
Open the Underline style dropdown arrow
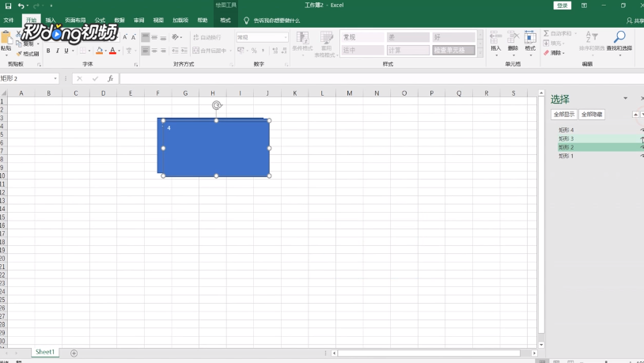(73, 51)
